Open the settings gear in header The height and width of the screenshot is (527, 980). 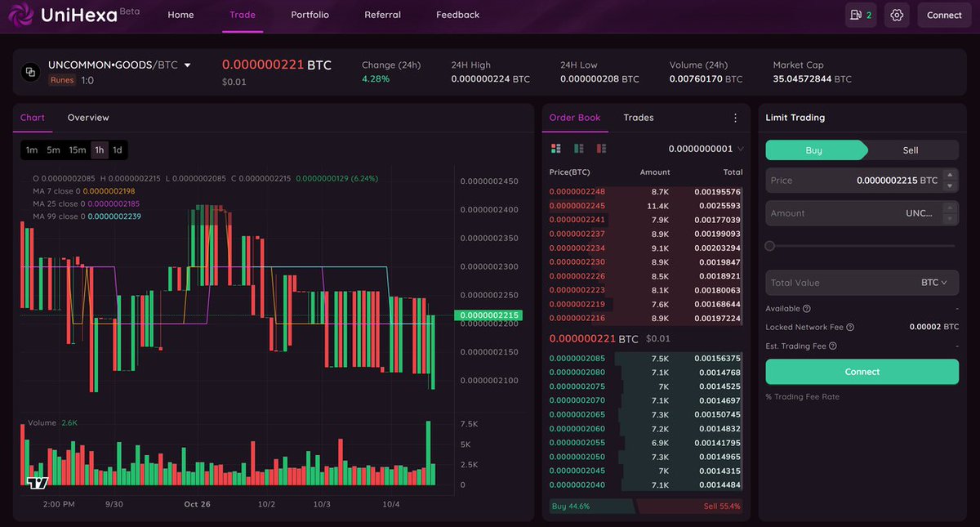click(x=897, y=15)
